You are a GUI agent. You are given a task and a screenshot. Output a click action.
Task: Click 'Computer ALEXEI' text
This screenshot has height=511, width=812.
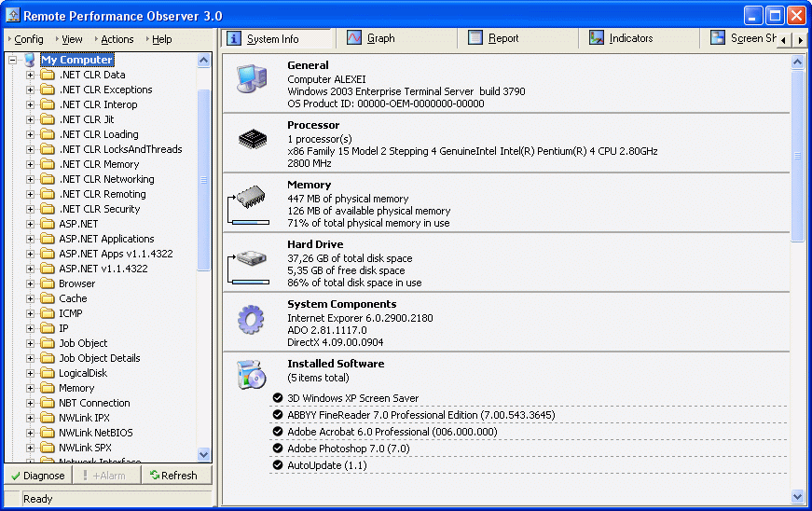(326, 79)
